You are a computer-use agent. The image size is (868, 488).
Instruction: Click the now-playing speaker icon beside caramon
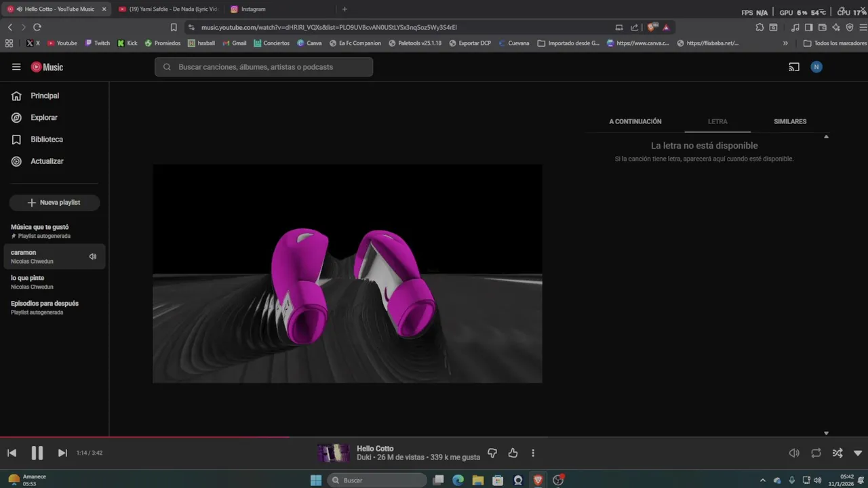tap(93, 256)
